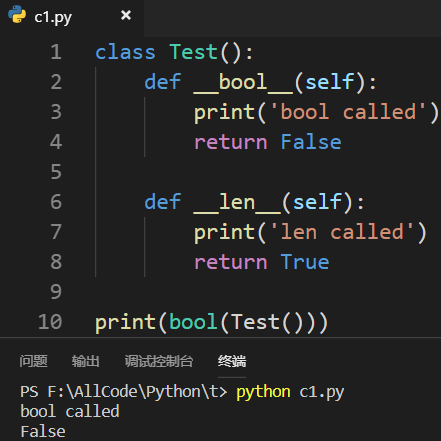
Task: Click line number 6 in the gutter
Action: (x=56, y=202)
